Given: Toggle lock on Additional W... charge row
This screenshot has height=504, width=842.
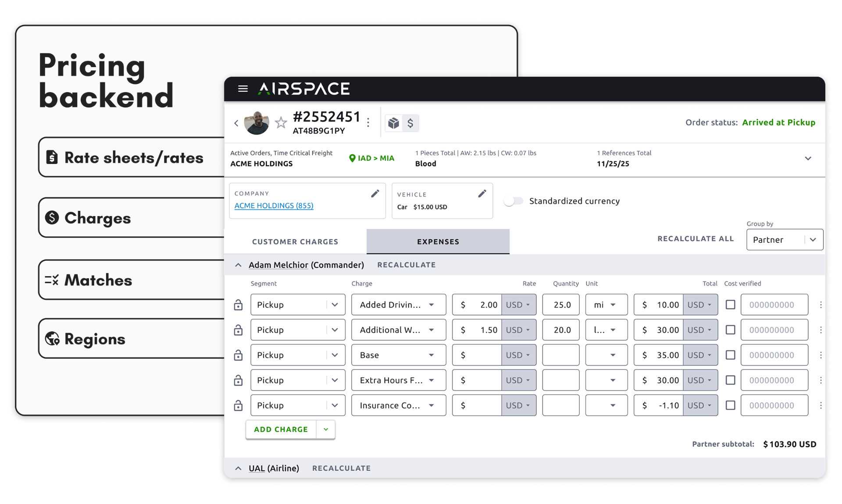Looking at the screenshot, I should (x=238, y=330).
